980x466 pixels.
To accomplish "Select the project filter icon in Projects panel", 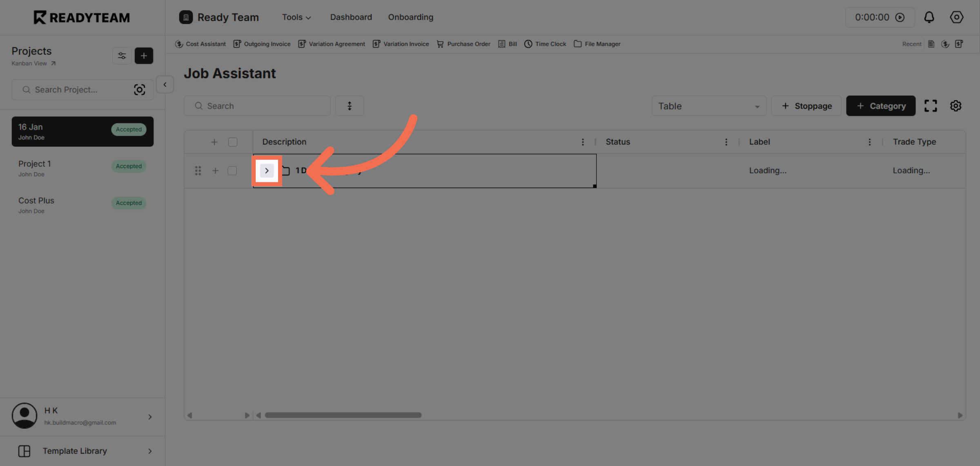I will (122, 56).
